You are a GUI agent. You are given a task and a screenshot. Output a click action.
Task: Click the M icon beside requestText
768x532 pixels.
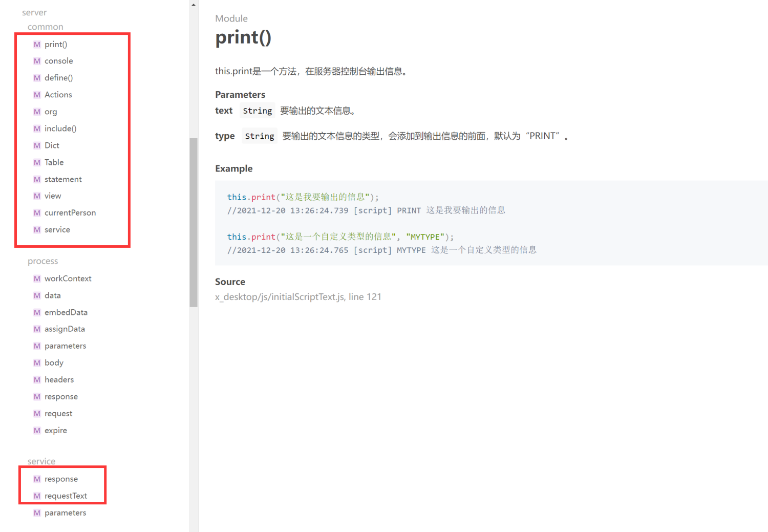coord(37,496)
